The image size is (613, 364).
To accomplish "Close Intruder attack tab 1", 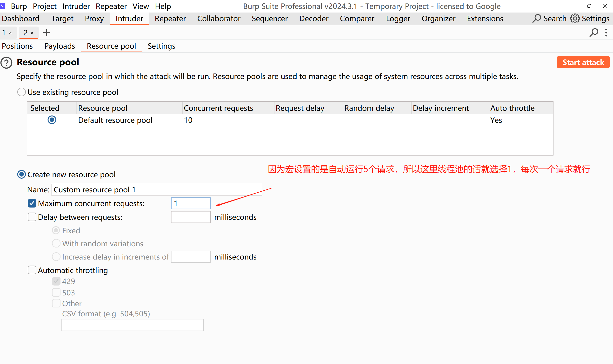I will point(11,33).
